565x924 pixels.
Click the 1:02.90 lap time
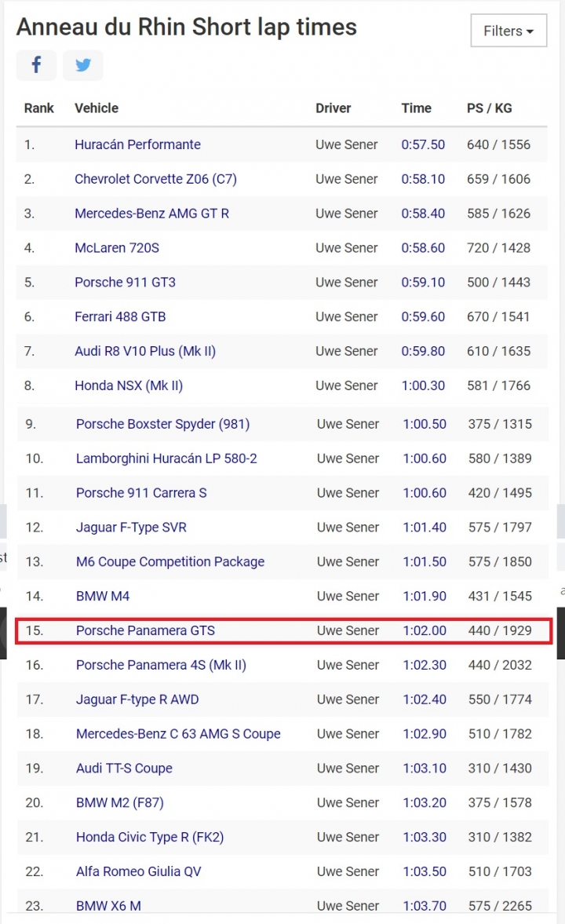coord(425,734)
